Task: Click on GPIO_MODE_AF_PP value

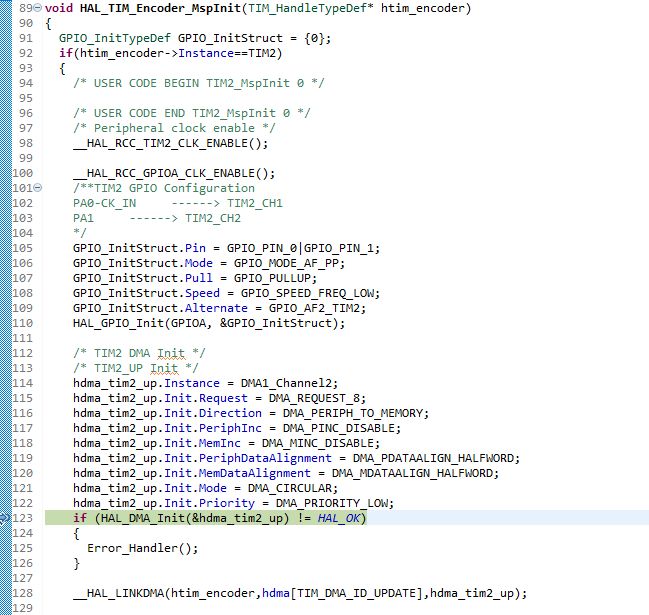Action: point(286,263)
